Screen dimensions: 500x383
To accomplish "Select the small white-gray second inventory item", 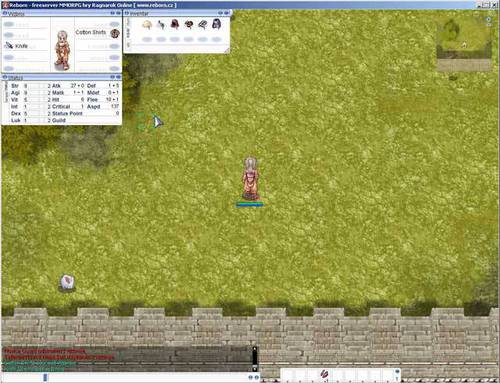I will tap(161, 24).
